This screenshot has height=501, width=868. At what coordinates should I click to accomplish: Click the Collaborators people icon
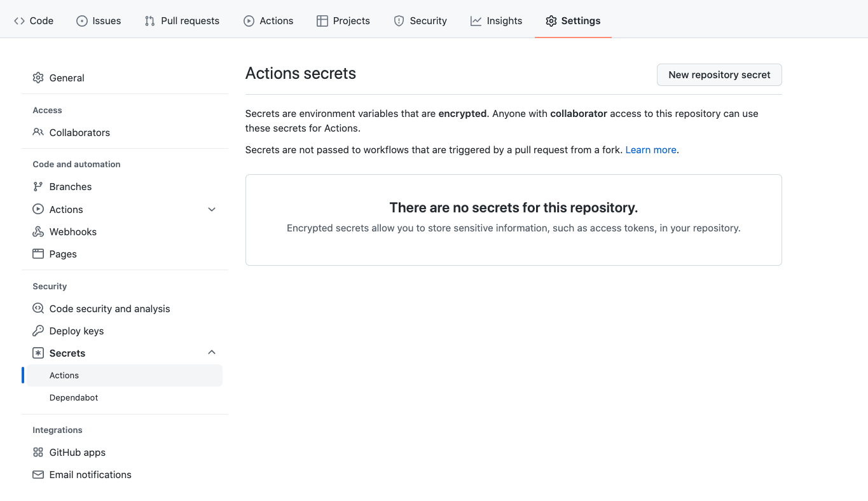click(38, 132)
